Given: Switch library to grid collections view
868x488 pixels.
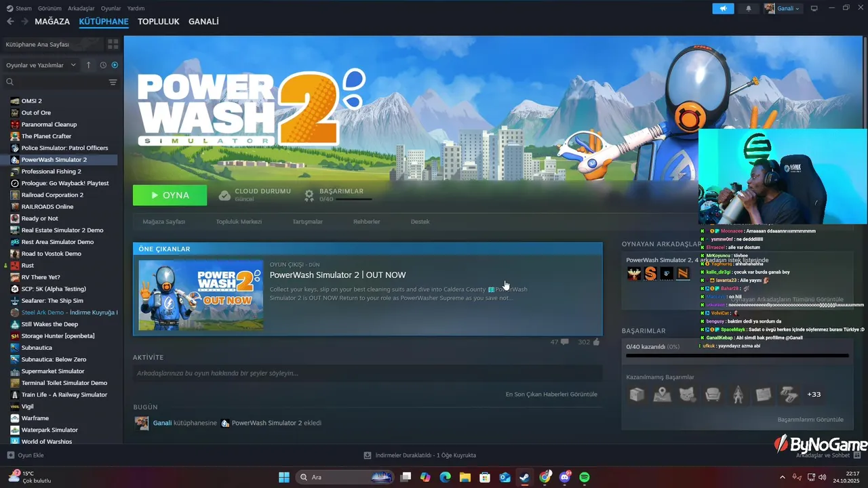Looking at the screenshot, I should click(113, 44).
